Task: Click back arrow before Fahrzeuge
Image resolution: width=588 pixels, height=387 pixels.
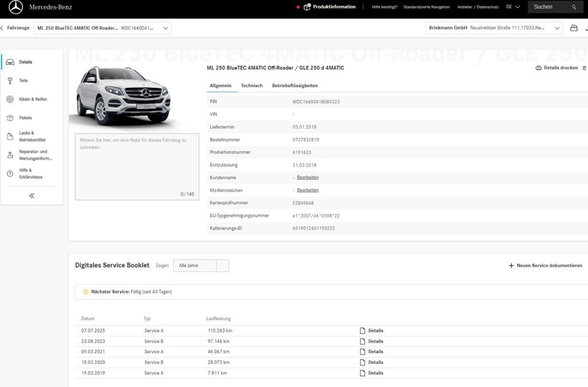Action: click(2, 28)
